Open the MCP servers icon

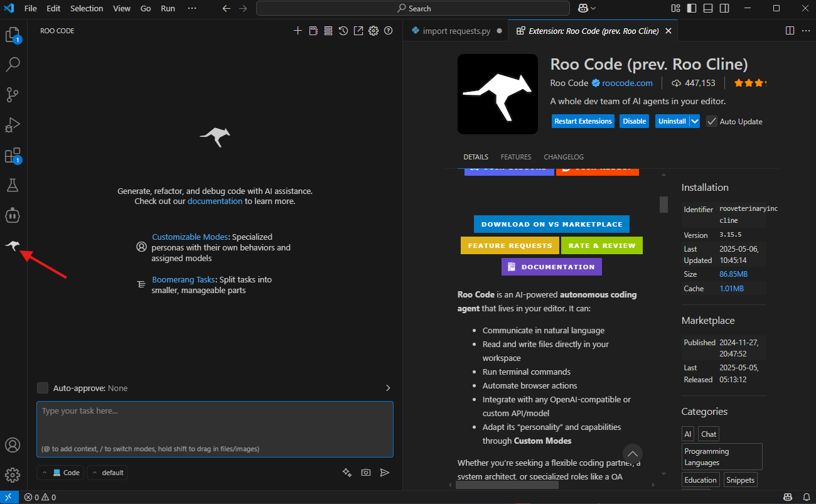(328, 31)
